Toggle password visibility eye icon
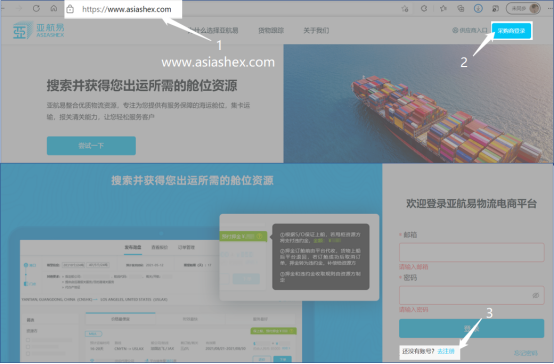This screenshot has width=554, height=364. [x=535, y=295]
